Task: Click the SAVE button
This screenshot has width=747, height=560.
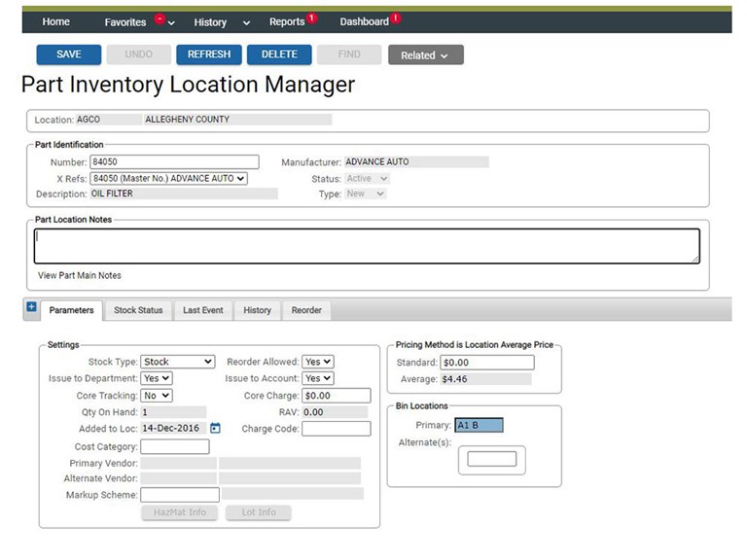Action: pos(69,54)
